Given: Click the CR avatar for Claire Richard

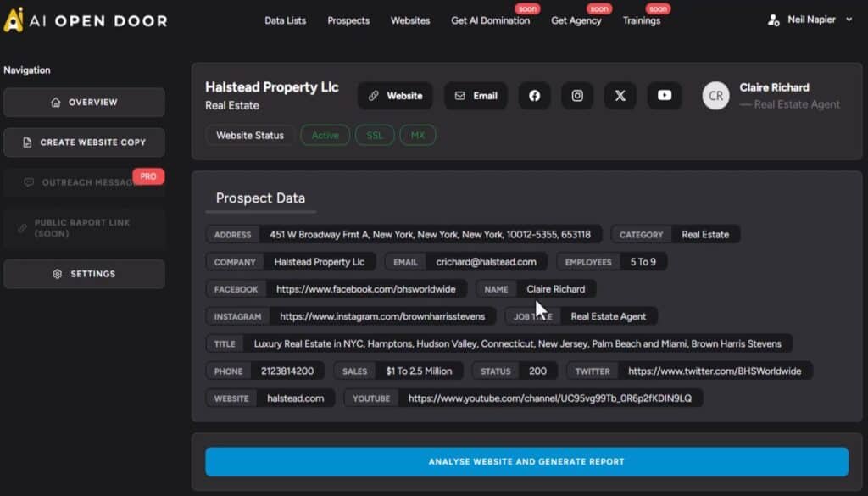Looking at the screenshot, I should (x=716, y=96).
